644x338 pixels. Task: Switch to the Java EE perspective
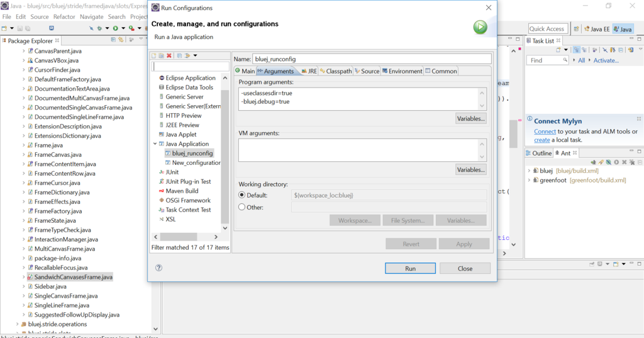coord(596,29)
